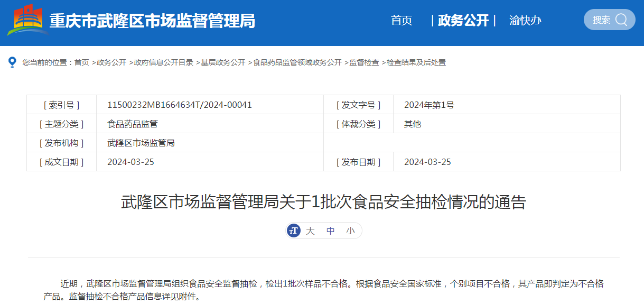Click the font size 'tT' icon
Viewport: 644px width, 304px height.
point(294,231)
